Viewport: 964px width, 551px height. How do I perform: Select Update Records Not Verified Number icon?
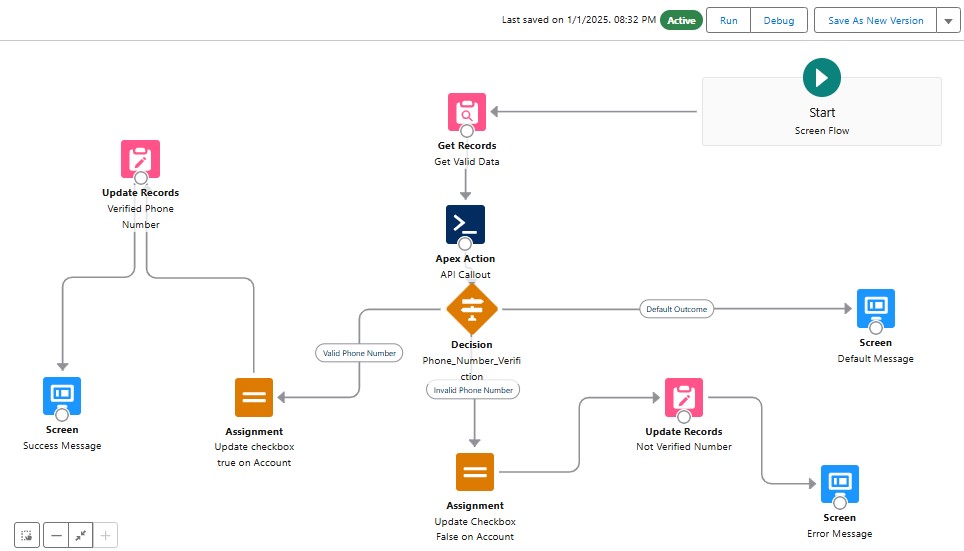[684, 397]
